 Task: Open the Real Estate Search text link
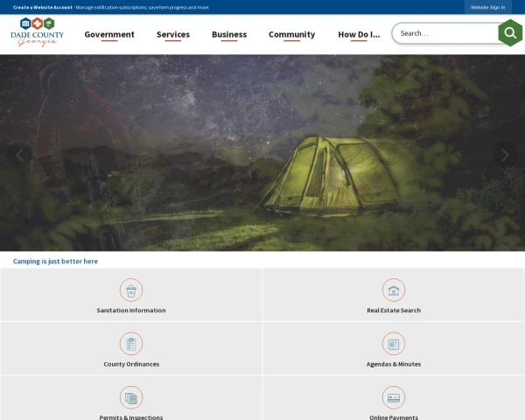pyautogui.click(x=394, y=311)
